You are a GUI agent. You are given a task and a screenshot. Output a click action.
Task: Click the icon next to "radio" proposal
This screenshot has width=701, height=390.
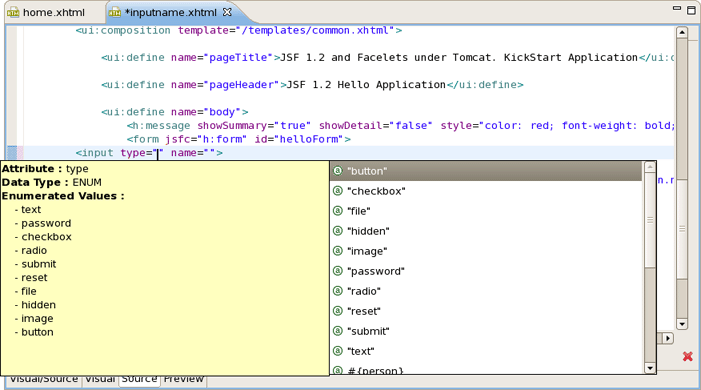(338, 291)
